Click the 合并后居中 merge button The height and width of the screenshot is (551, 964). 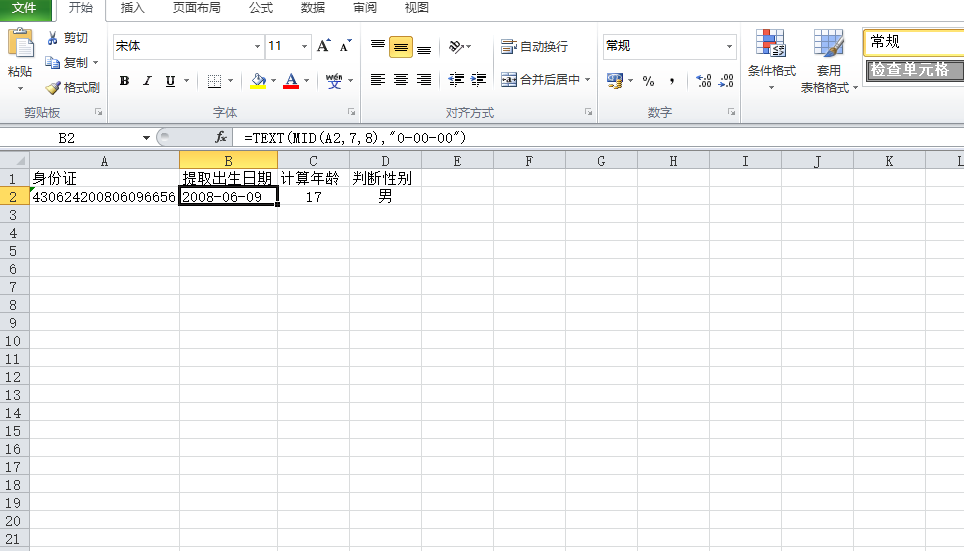pos(545,80)
